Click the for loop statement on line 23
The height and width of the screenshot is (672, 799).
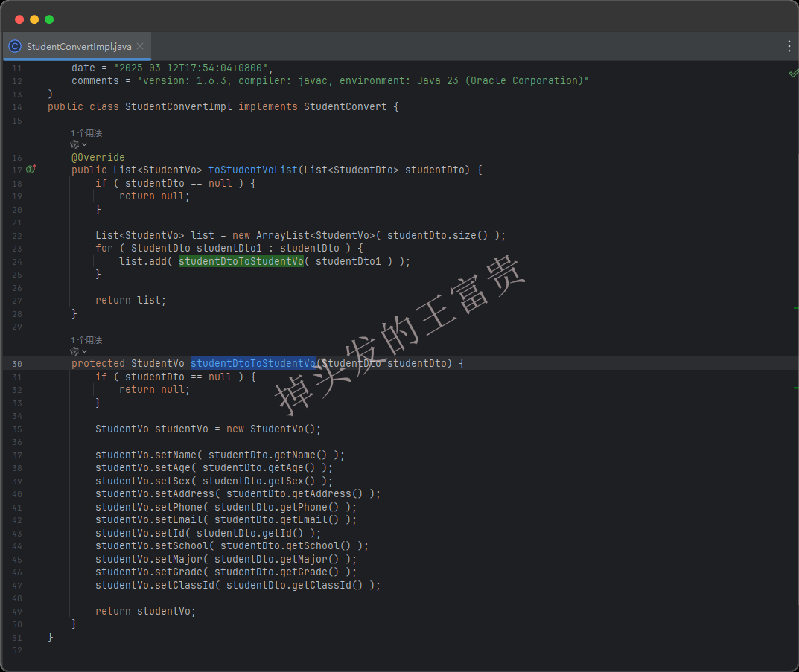point(229,249)
